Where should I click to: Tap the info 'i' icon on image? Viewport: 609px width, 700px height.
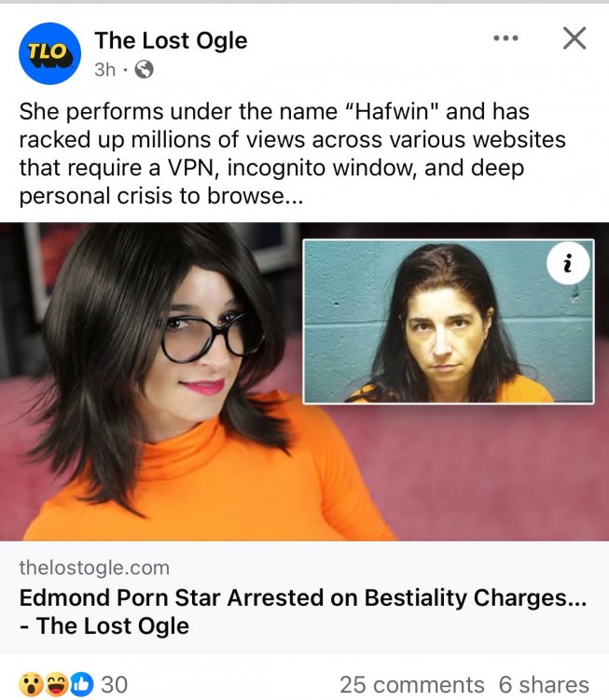click(568, 263)
